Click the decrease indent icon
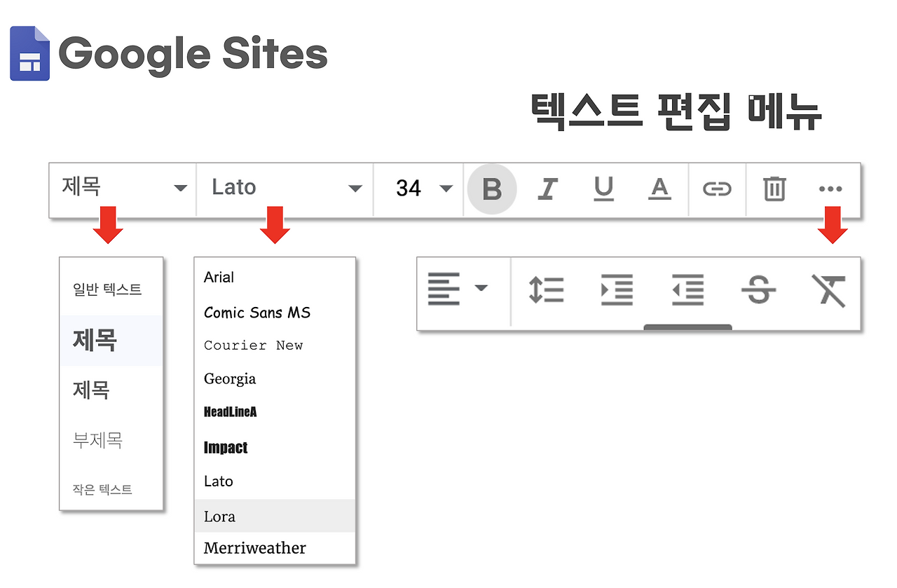Screen dimensions: 897x588 (x=687, y=289)
